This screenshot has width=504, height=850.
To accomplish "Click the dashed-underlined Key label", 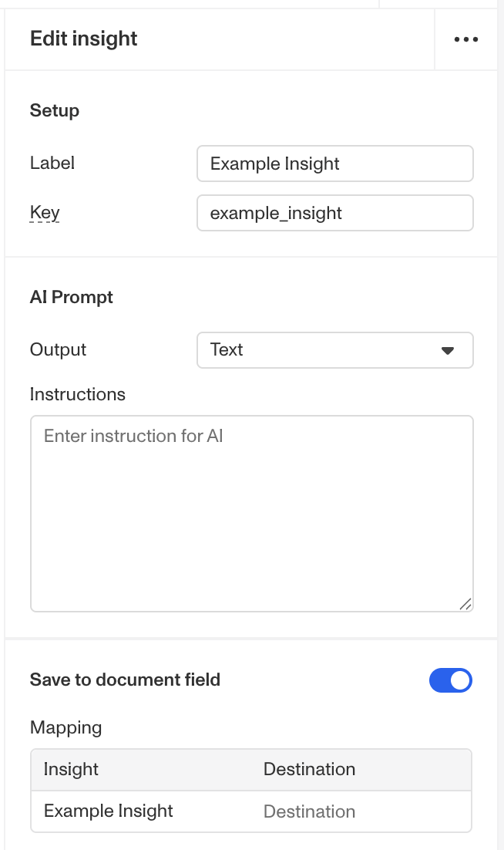I will click(45, 212).
